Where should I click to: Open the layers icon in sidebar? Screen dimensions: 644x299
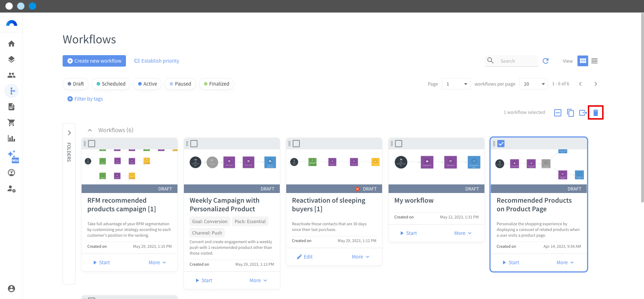(11, 59)
